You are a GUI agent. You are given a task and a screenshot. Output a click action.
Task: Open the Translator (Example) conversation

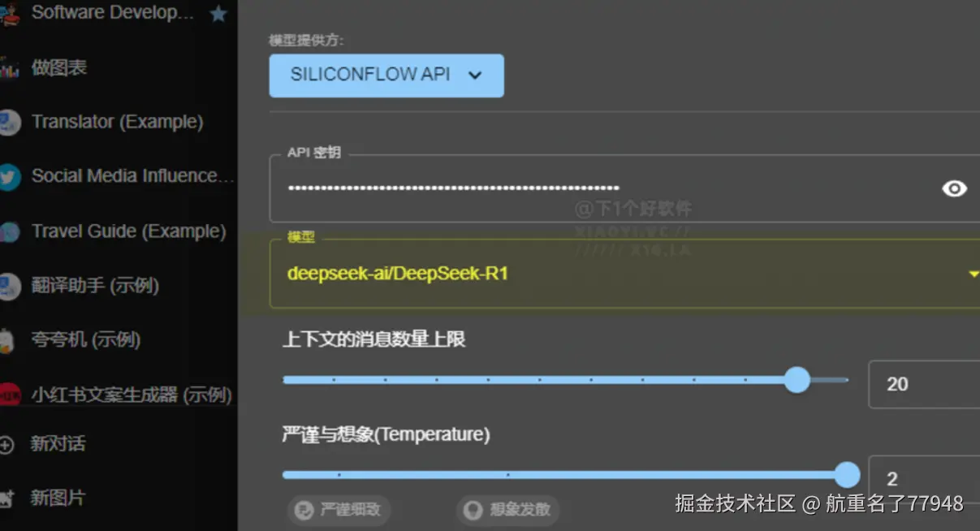tap(119, 123)
